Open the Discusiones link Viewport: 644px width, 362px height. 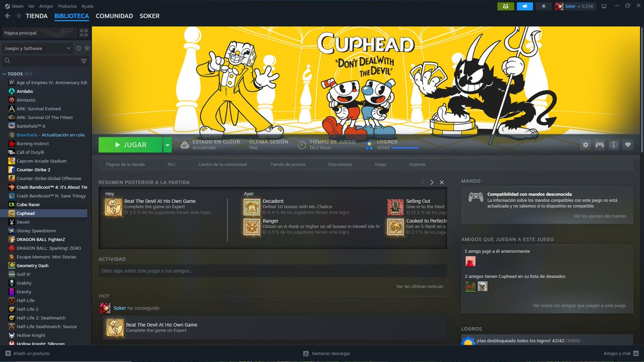click(340, 165)
